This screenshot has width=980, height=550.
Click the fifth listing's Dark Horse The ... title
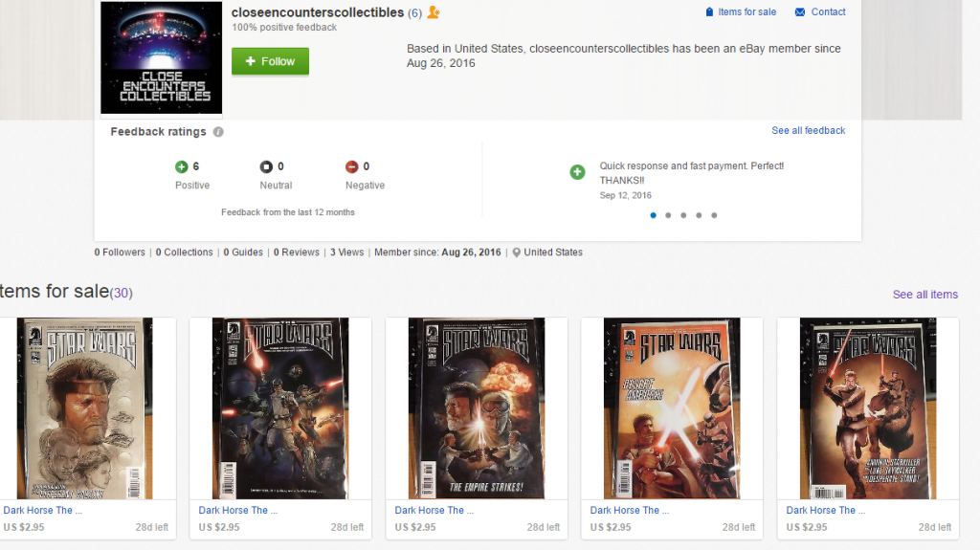[x=826, y=510]
